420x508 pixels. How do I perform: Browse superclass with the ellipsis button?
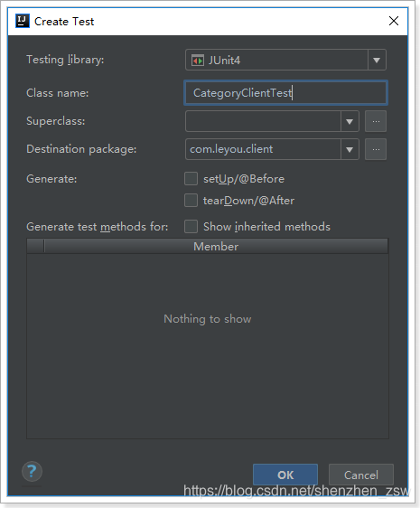(376, 121)
